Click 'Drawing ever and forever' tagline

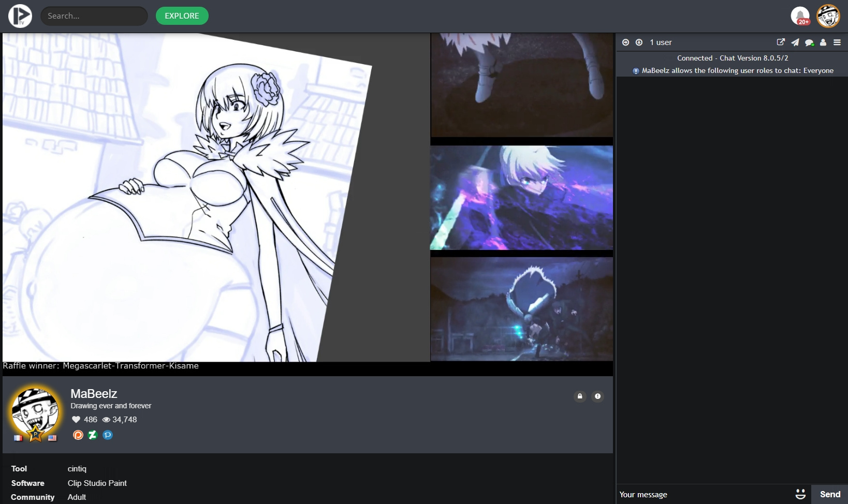[x=111, y=406]
